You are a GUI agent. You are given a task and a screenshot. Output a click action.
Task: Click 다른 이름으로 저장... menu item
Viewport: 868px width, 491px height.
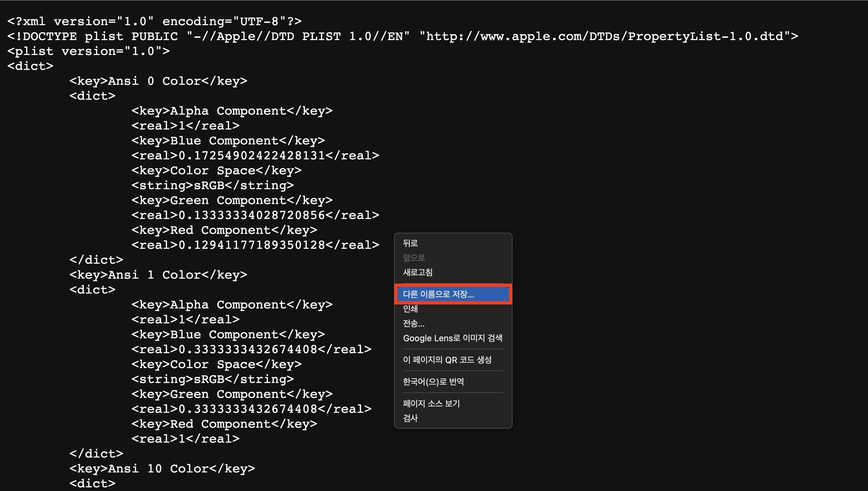pyautogui.click(x=438, y=294)
